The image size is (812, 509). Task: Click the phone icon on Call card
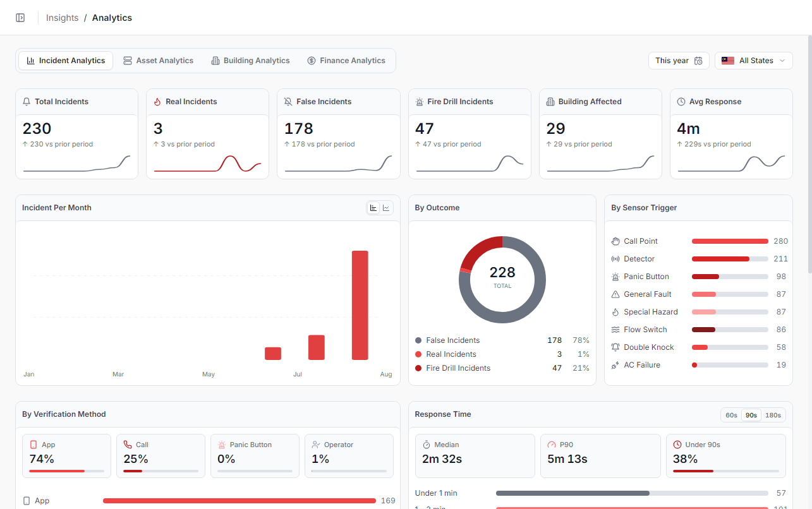coord(128,445)
